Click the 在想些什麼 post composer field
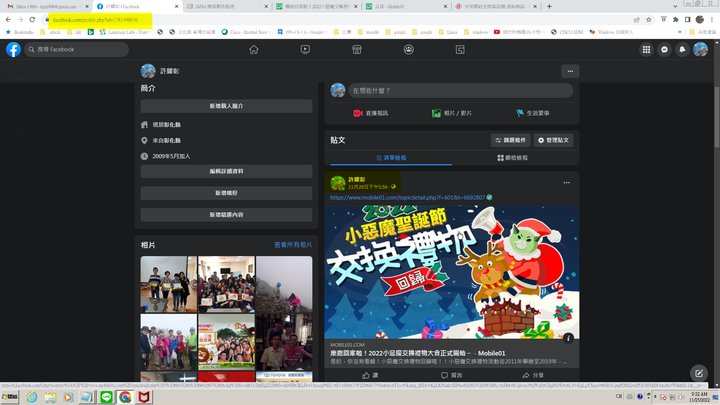This screenshot has width=720, height=405. pos(461,90)
